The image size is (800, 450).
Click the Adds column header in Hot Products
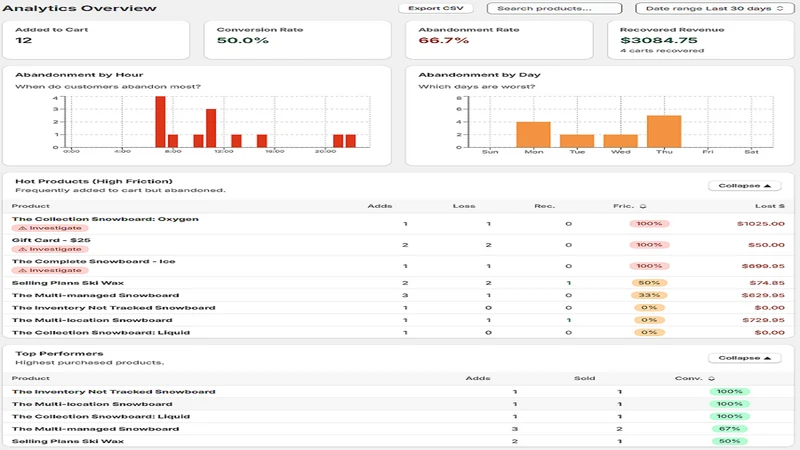click(x=380, y=206)
